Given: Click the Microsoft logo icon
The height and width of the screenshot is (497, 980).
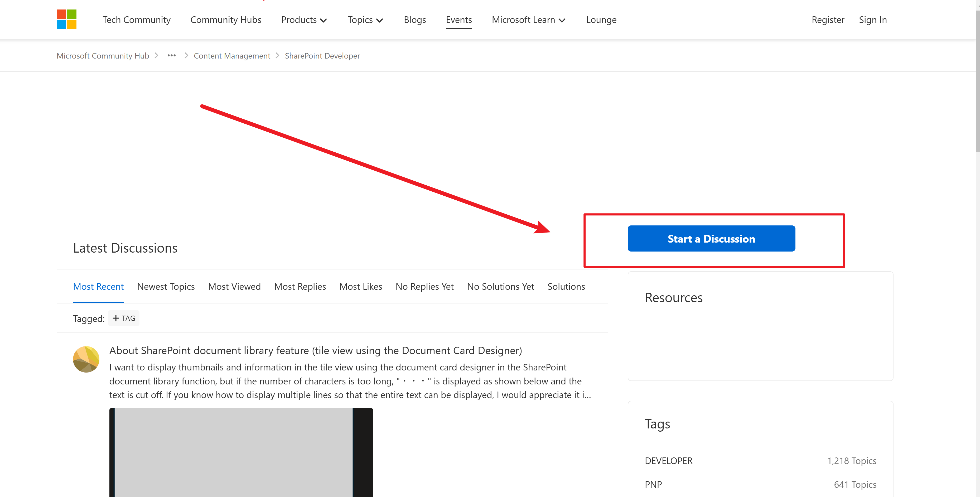Looking at the screenshot, I should click(x=67, y=20).
